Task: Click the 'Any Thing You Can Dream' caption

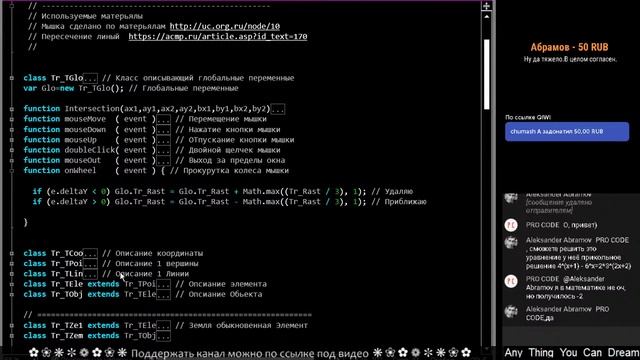Action: (x=571, y=353)
